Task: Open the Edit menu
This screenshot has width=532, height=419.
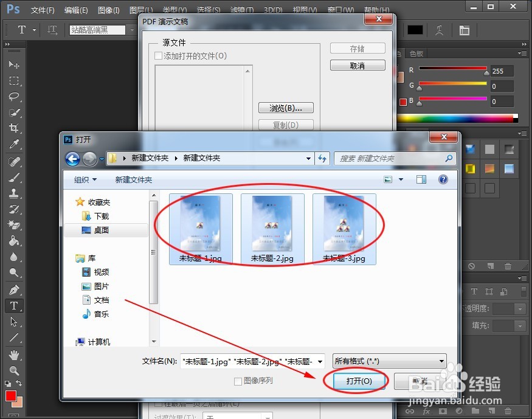Action: 76,10
